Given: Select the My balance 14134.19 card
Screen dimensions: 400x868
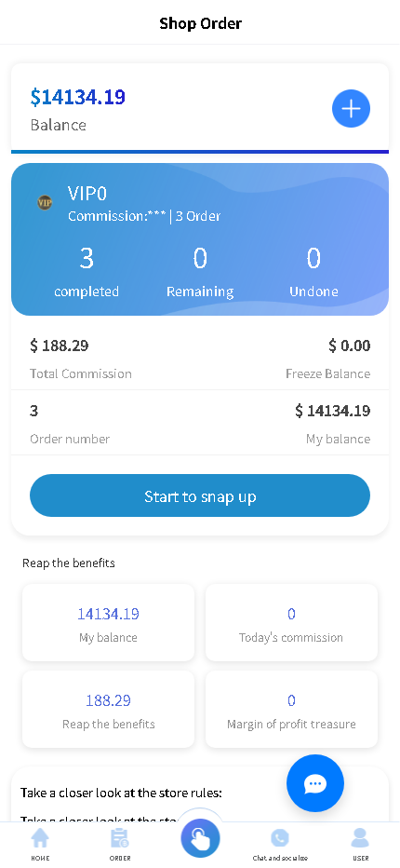Looking at the screenshot, I should coord(109,622).
